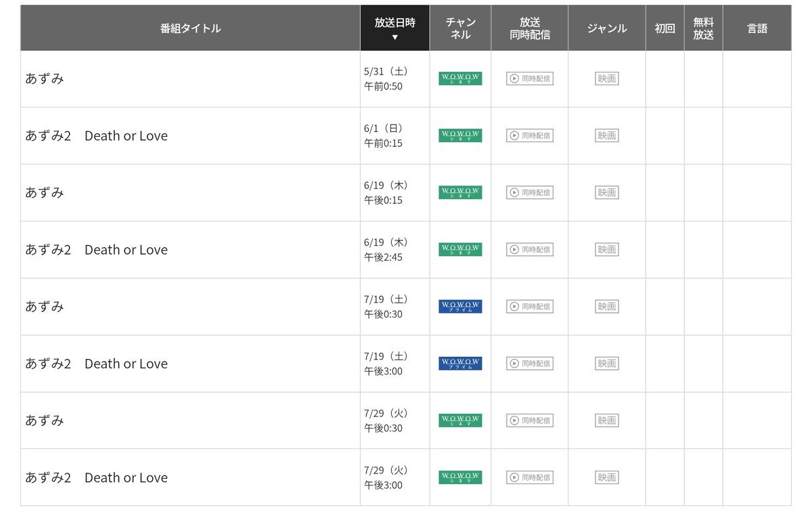The width and height of the screenshot is (812, 516).
Task: Click 映画 genre tag for 7/29 午後0:30
Action: (x=607, y=421)
